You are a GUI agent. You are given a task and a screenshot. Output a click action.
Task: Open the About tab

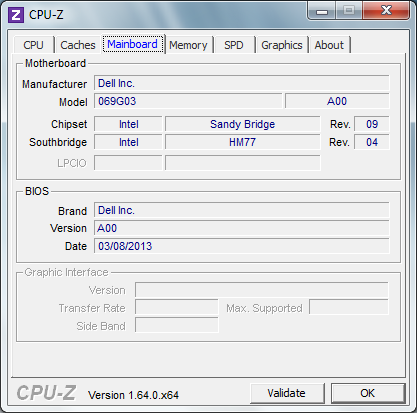pyautogui.click(x=329, y=45)
